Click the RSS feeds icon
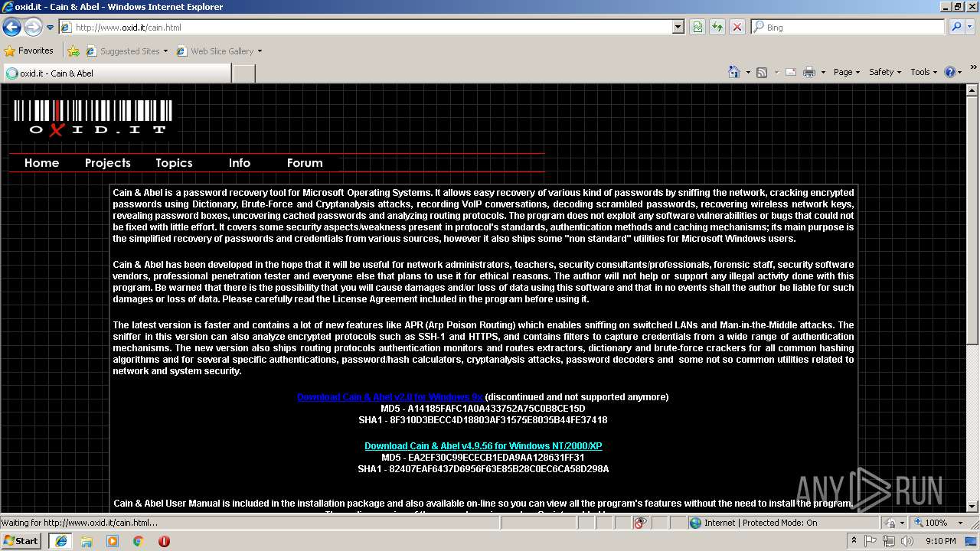The image size is (980, 551). tap(762, 72)
